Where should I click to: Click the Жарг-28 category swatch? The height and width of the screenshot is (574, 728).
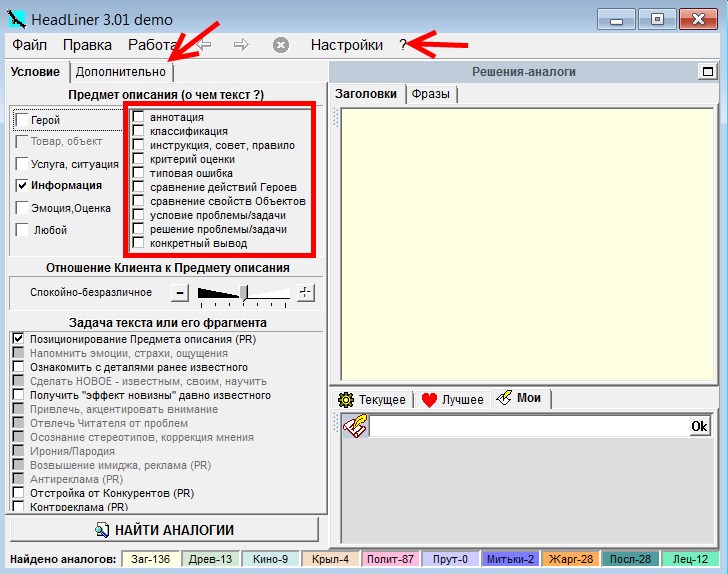tap(571, 559)
